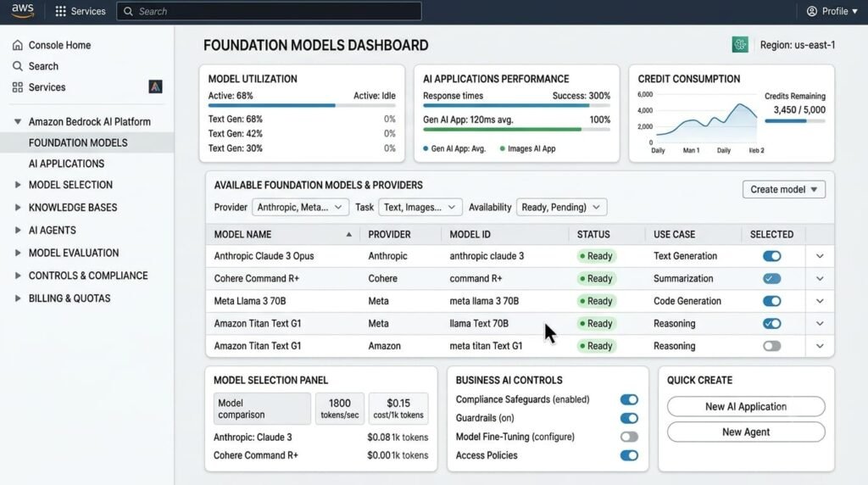Click the Gen AI App: Avg. legend item
The image size is (868, 485).
(x=454, y=148)
